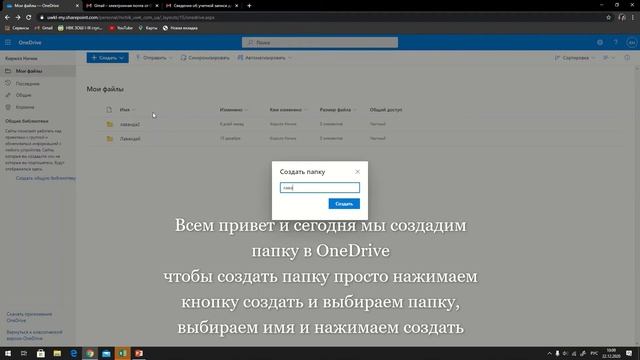Select Мои файлы in the sidebar

(x=38, y=71)
